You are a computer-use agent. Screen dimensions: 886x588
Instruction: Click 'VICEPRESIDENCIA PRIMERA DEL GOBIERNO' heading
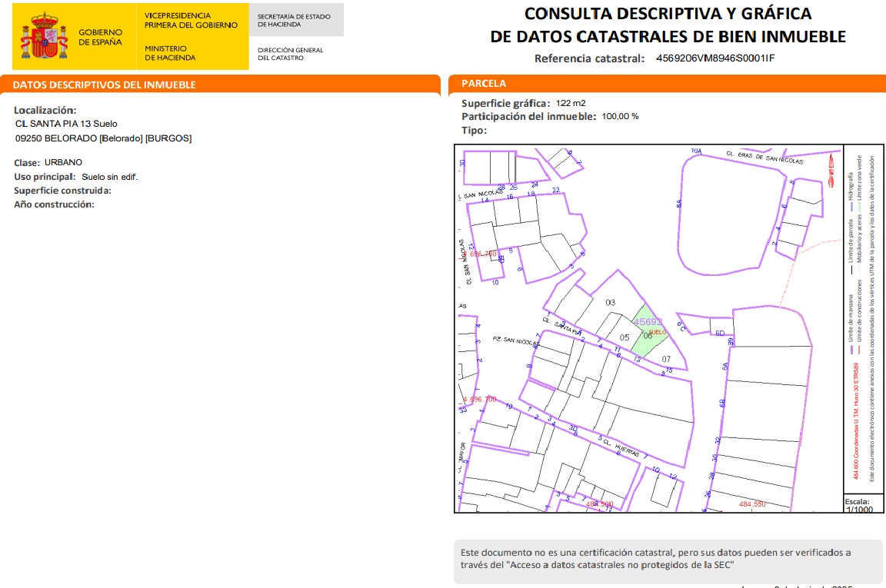coord(191,20)
